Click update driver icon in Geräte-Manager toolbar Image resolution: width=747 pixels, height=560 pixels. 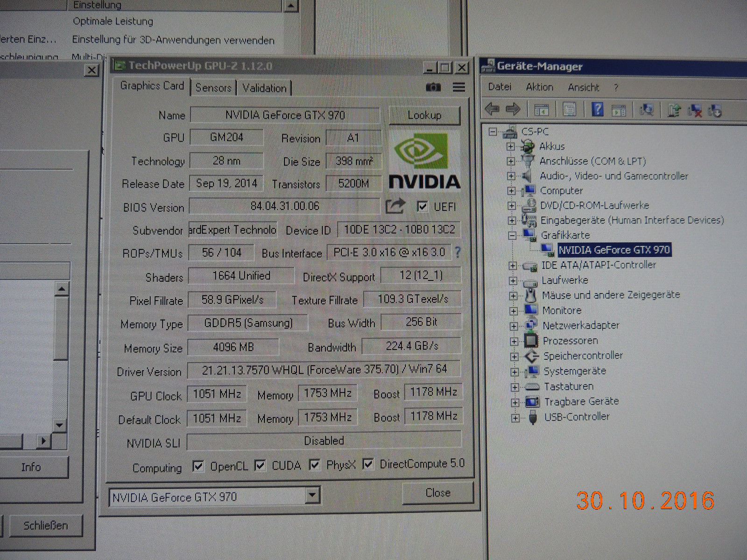click(x=674, y=111)
